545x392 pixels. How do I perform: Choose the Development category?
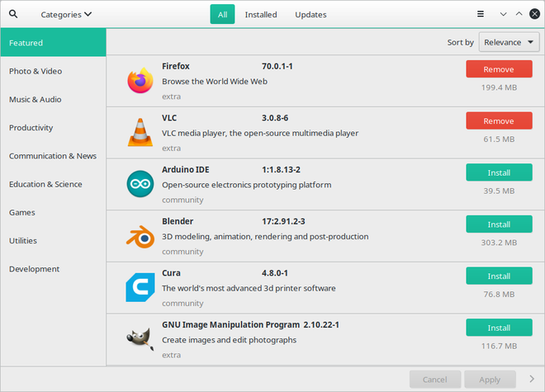point(53,269)
